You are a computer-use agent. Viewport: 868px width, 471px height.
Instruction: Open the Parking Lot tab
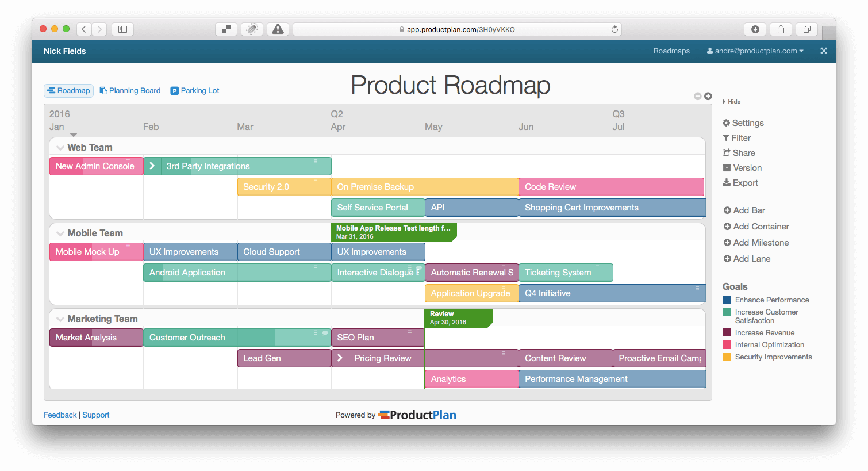coord(195,90)
